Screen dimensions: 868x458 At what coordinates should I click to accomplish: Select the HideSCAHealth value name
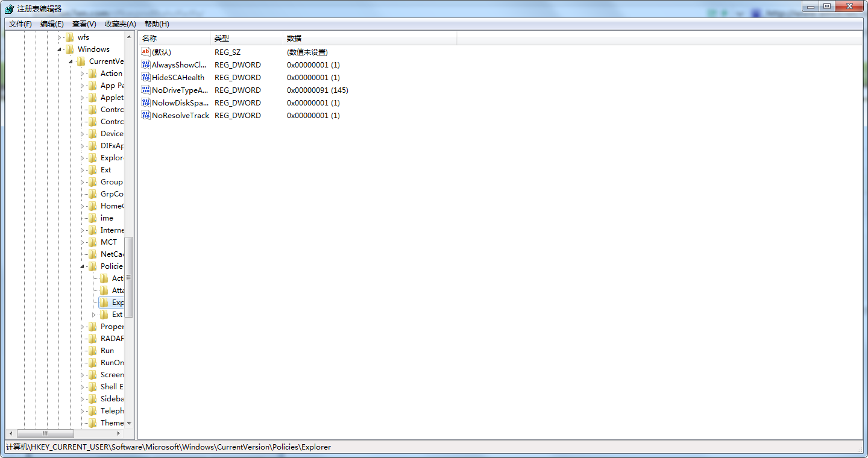click(x=178, y=77)
